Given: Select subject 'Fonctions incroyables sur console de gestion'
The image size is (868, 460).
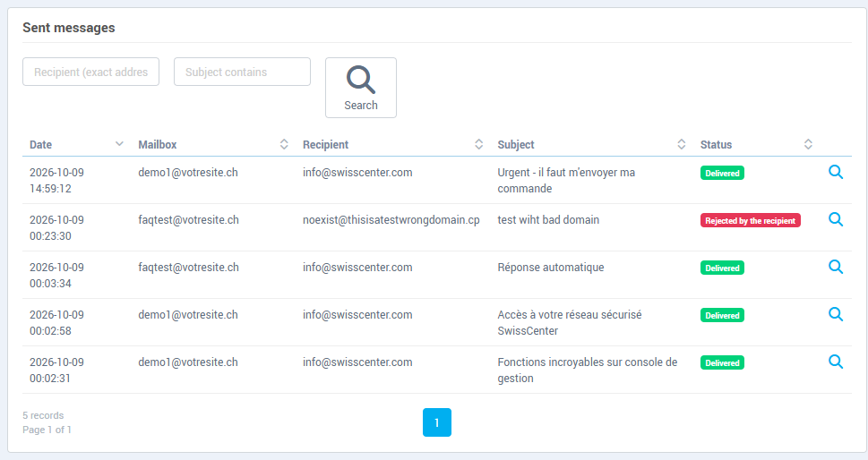Looking at the screenshot, I should pos(588,371).
